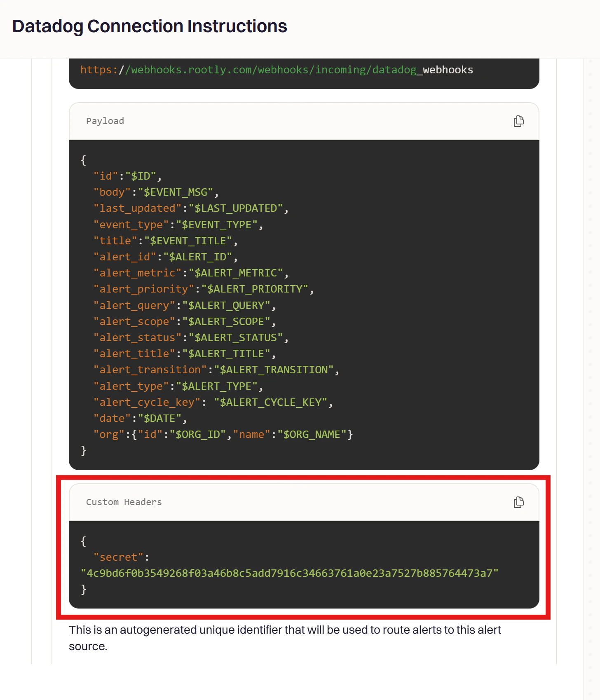600x700 pixels.
Task: Copy the Payload code block
Action: click(518, 121)
